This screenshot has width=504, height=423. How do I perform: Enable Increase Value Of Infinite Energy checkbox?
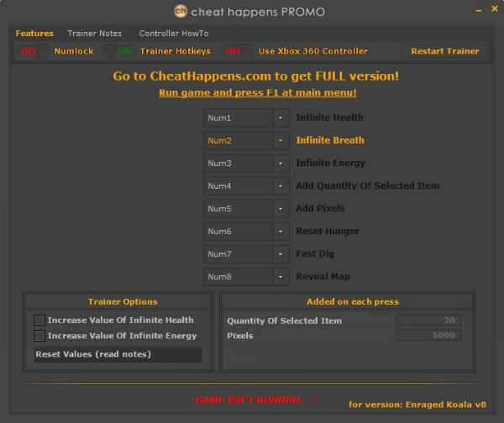click(39, 336)
